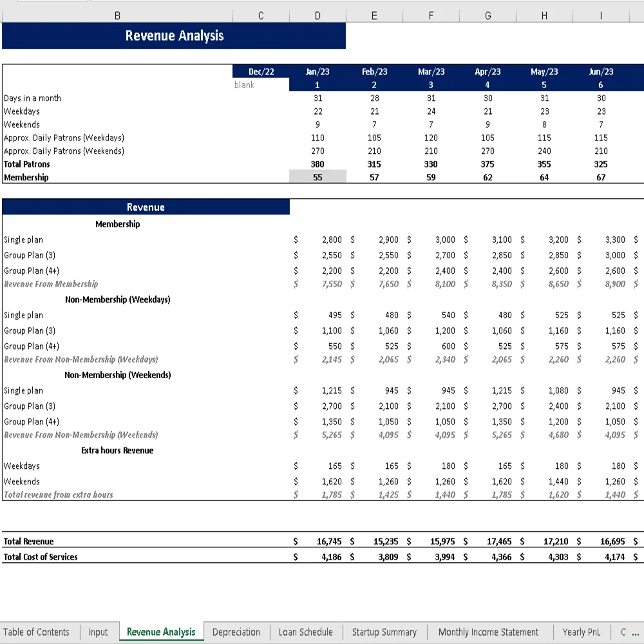
Task: Click the Revenue Analysis title banner
Action: click(174, 36)
